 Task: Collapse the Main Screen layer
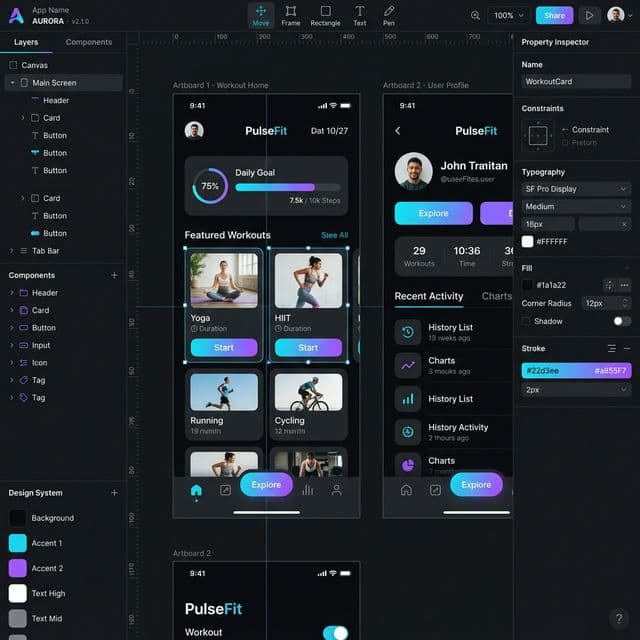tap(12, 83)
